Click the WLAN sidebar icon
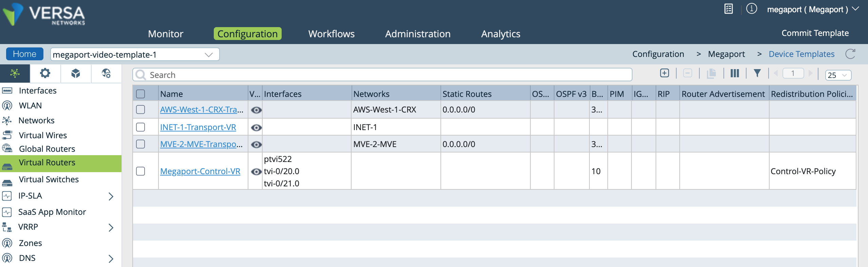This screenshot has height=267, width=868. point(7,105)
